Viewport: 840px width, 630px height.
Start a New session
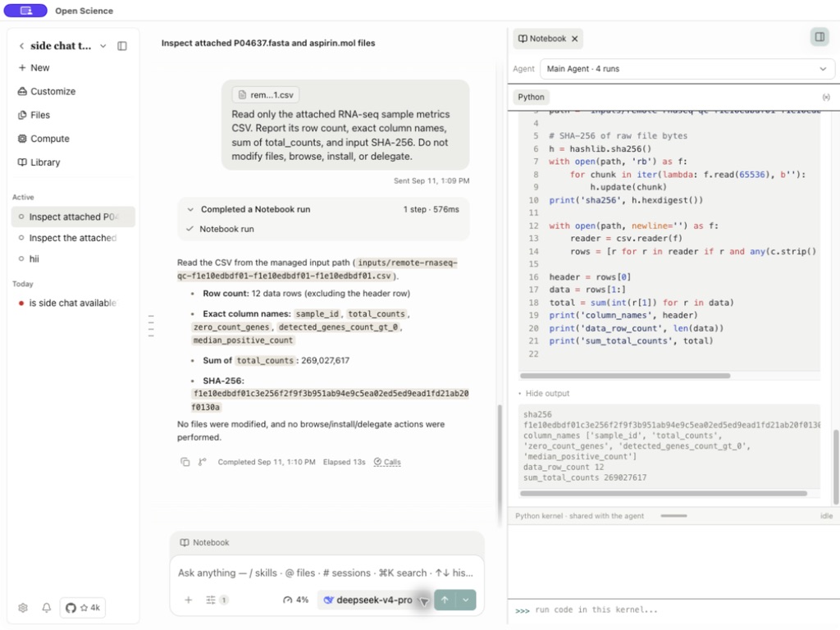[x=34, y=68]
